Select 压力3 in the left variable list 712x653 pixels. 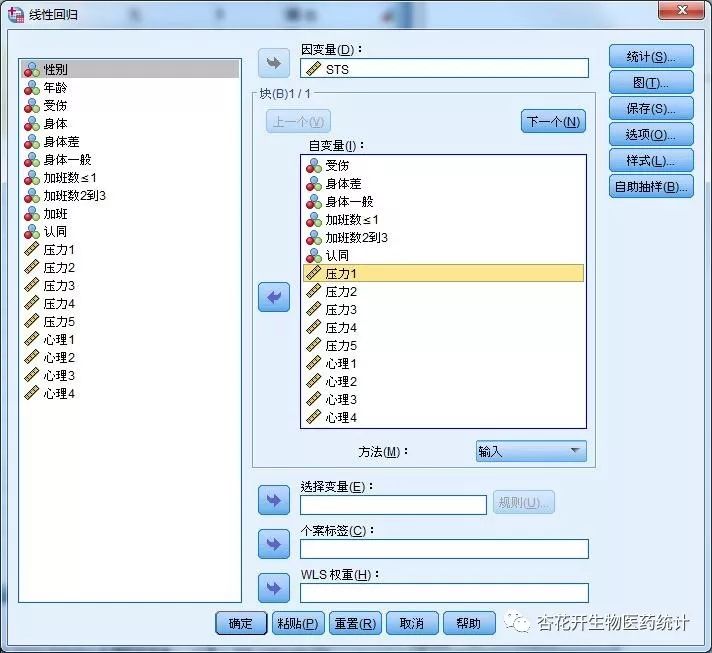point(130,286)
